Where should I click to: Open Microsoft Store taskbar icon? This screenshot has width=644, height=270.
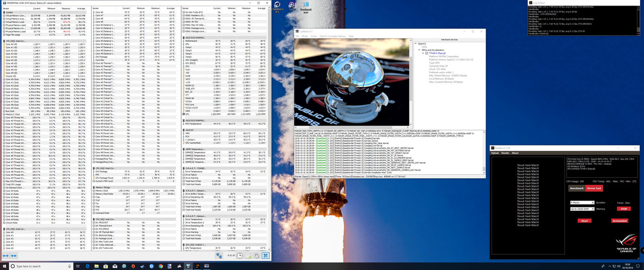click(x=106, y=266)
